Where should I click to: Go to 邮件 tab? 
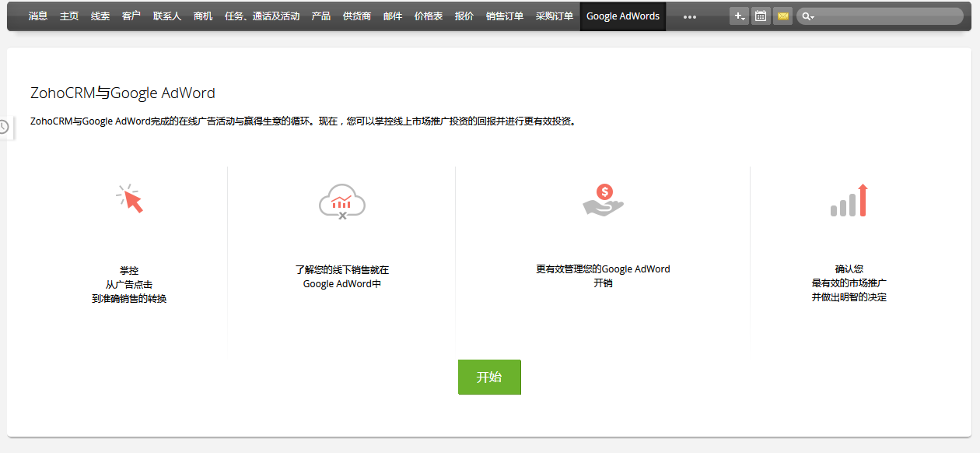(x=393, y=16)
